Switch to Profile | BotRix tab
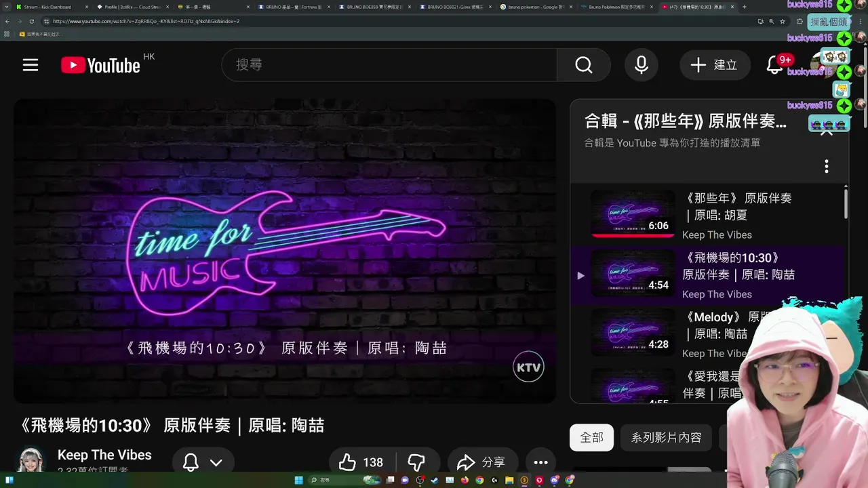 tap(132, 7)
